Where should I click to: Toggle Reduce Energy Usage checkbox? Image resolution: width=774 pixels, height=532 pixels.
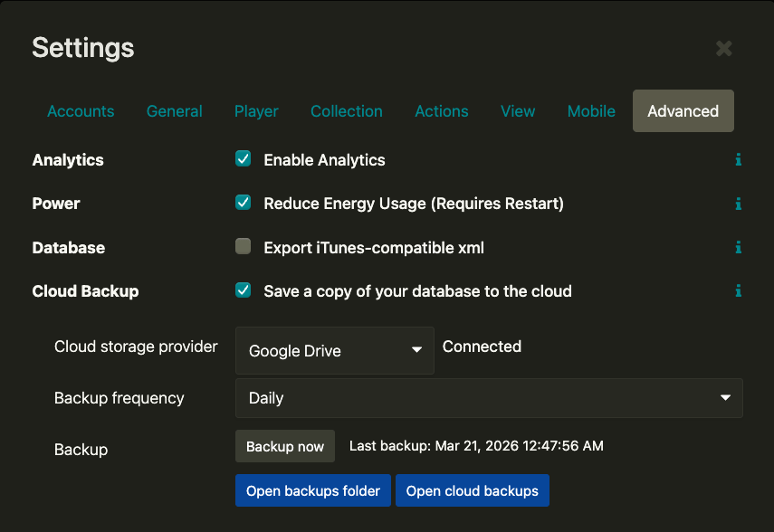tap(243, 203)
